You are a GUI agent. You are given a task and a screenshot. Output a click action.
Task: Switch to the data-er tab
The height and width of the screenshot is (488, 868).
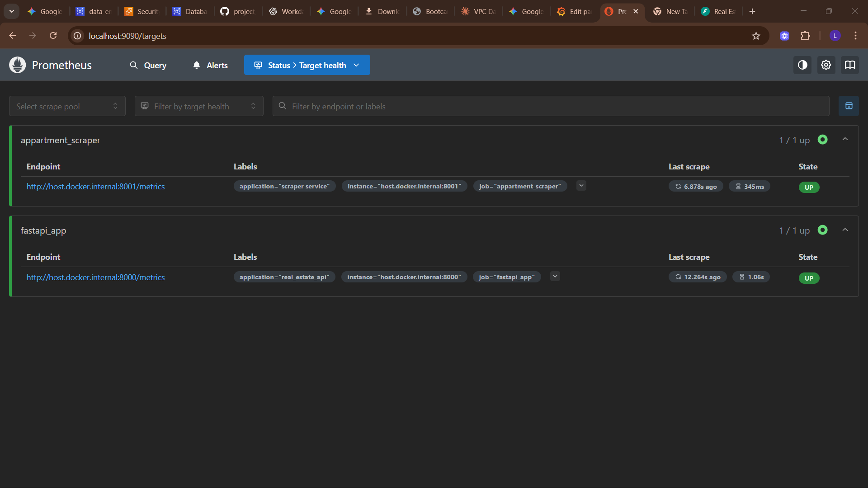[x=94, y=11]
